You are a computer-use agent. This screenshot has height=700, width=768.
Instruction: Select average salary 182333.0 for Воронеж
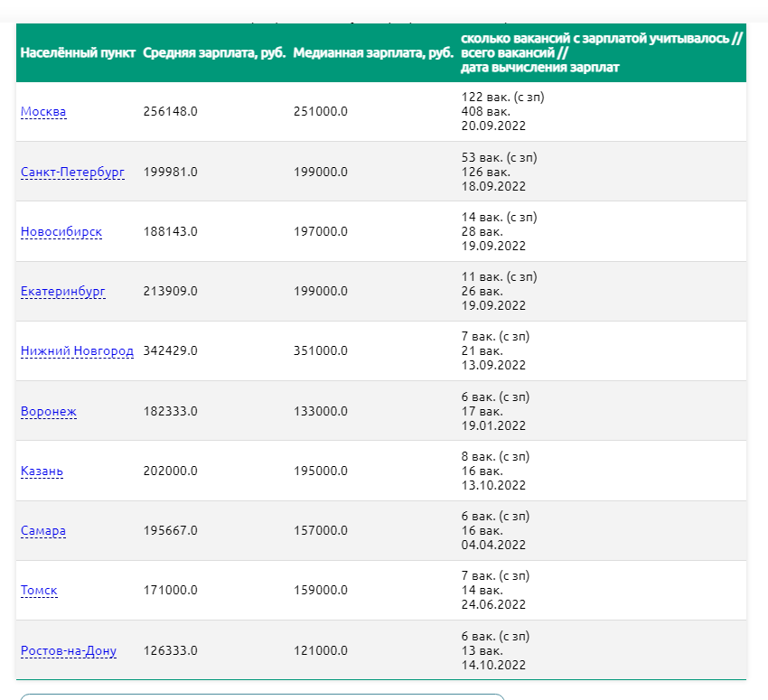tap(171, 411)
